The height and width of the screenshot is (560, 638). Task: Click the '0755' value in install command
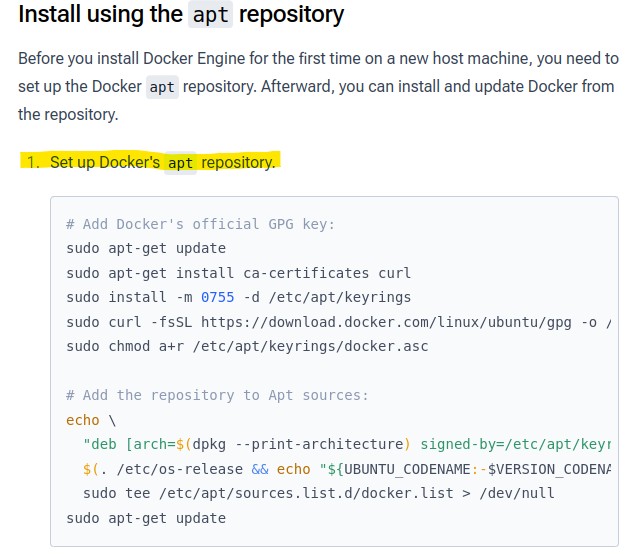[218, 298]
